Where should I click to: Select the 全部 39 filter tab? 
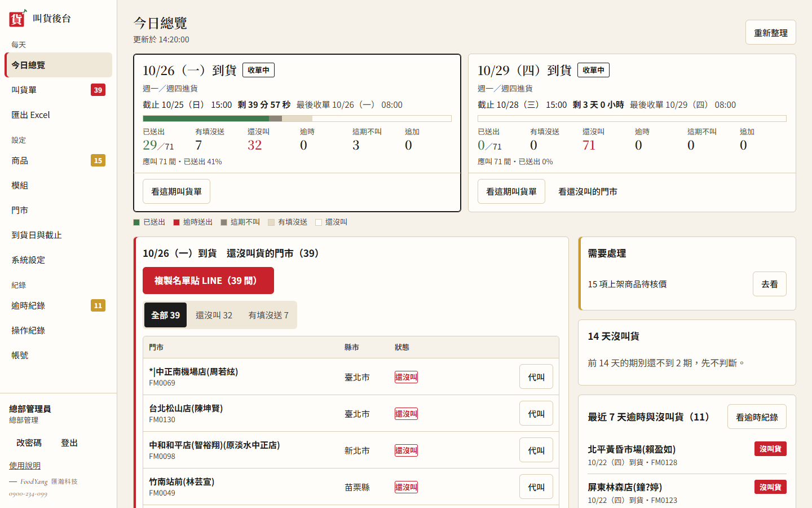pos(165,315)
